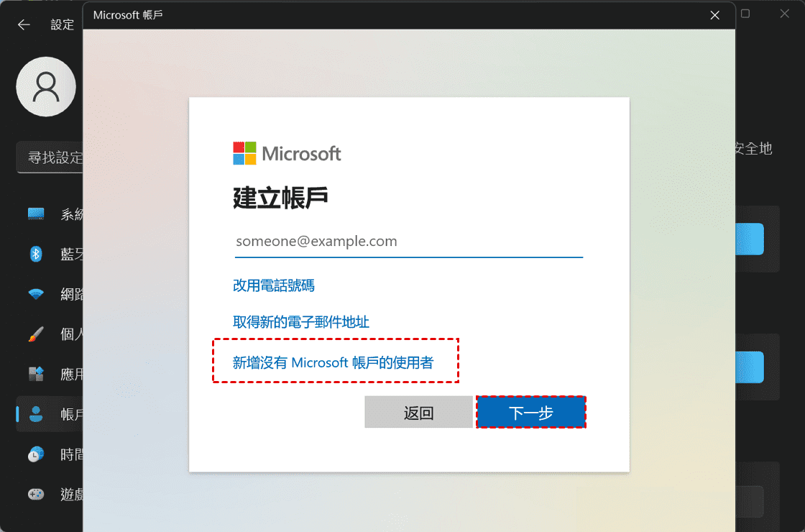The width and height of the screenshot is (805, 532).
Task: Click the back arrow in Settings window
Action: click(x=24, y=24)
